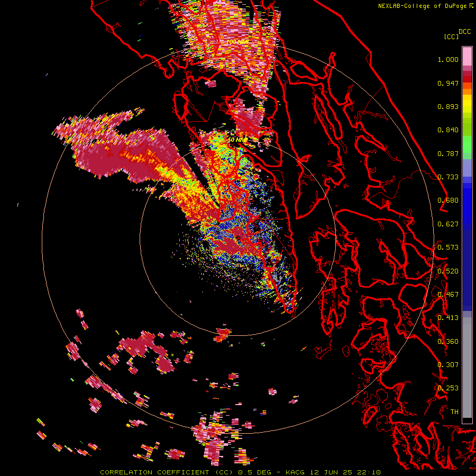Select the 0.253 scale value

coord(448,388)
